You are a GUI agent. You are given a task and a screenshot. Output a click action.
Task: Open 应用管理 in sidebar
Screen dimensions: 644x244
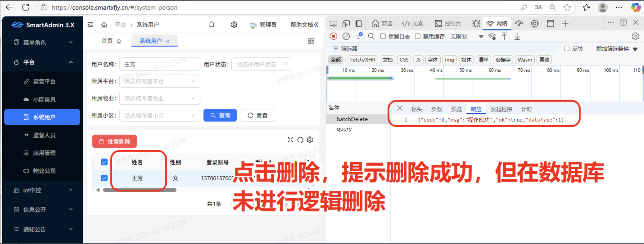(42, 153)
